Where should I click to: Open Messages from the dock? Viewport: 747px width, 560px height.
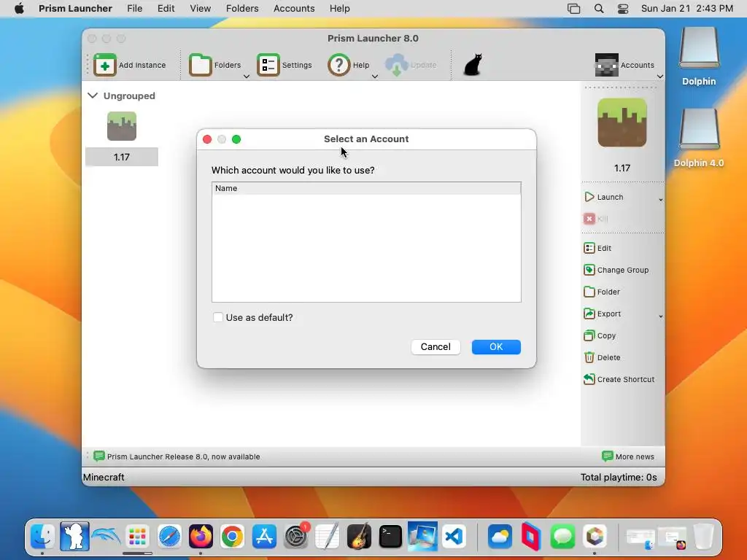point(562,537)
